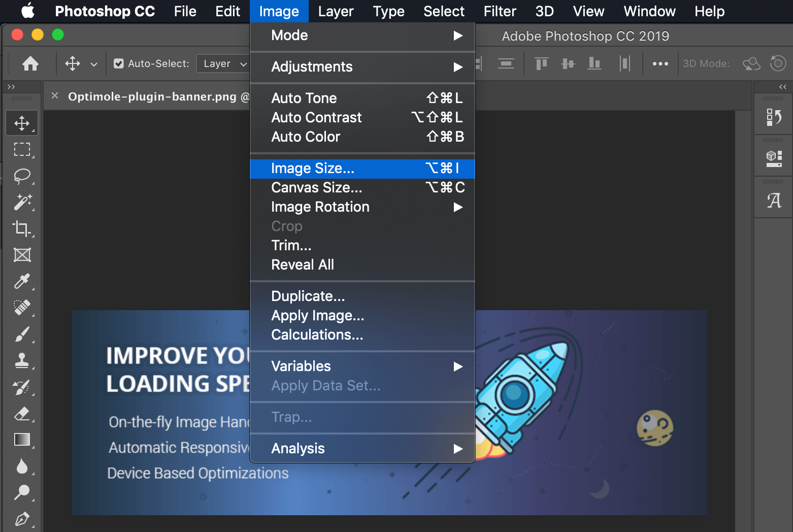Expand the Image Rotation submenu
Screen dimensions: 793x532
pyautogui.click(x=362, y=207)
